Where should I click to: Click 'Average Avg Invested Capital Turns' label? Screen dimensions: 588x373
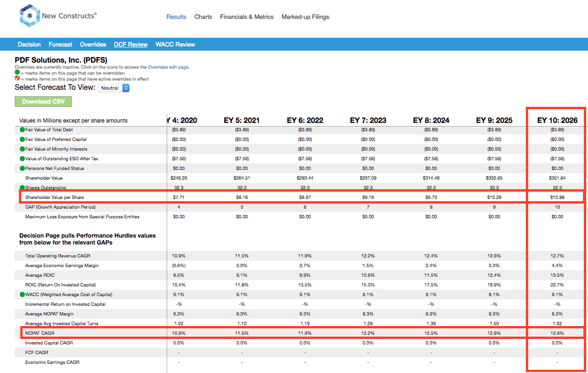tap(62, 323)
